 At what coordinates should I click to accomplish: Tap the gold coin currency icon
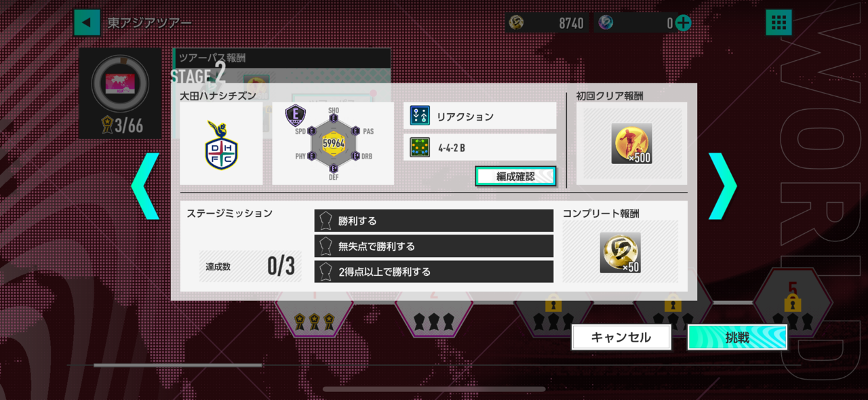pos(517,23)
